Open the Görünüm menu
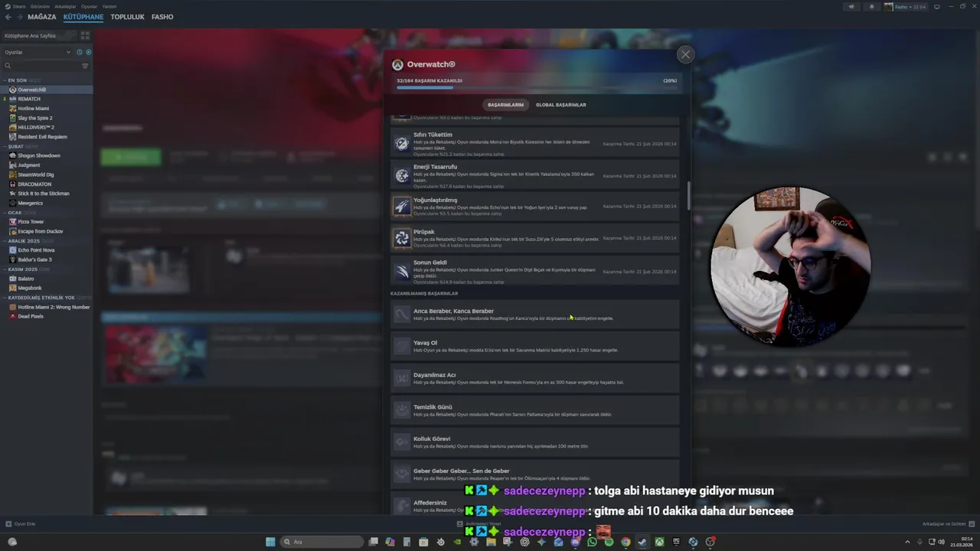This screenshot has width=980, height=551. click(x=41, y=6)
